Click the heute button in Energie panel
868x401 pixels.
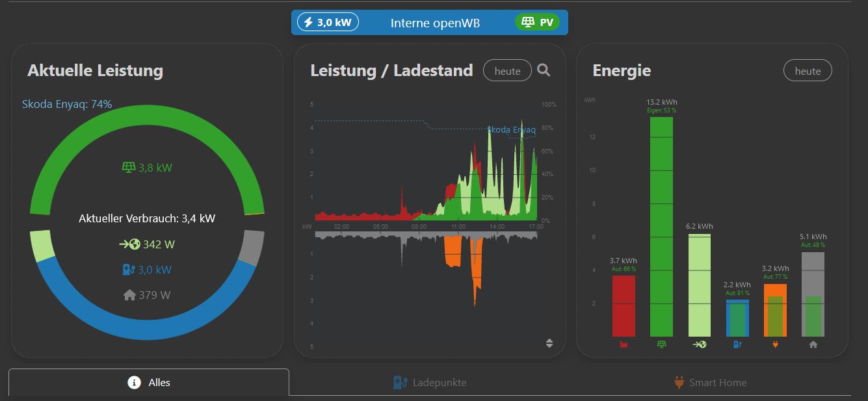(808, 71)
